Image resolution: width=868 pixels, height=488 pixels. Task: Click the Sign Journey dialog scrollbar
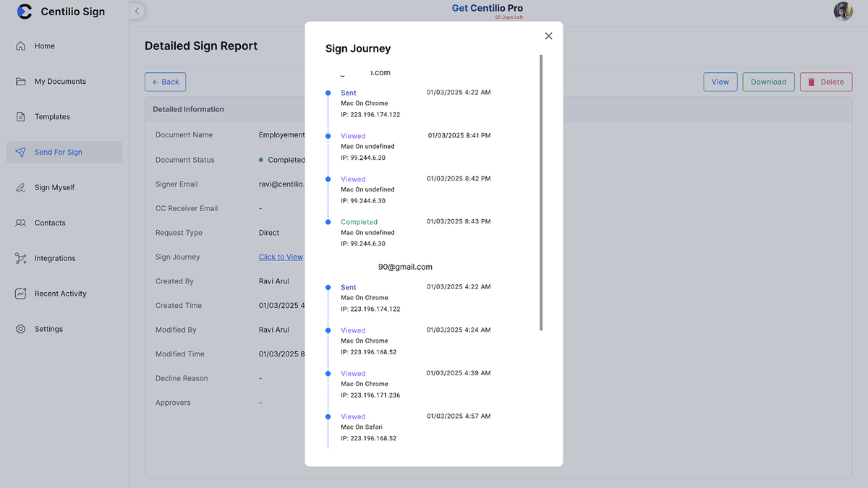[541, 192]
